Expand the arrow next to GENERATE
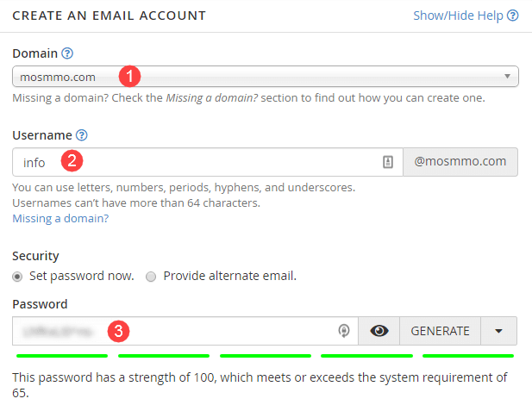This screenshot has height=405, width=532. [x=498, y=331]
